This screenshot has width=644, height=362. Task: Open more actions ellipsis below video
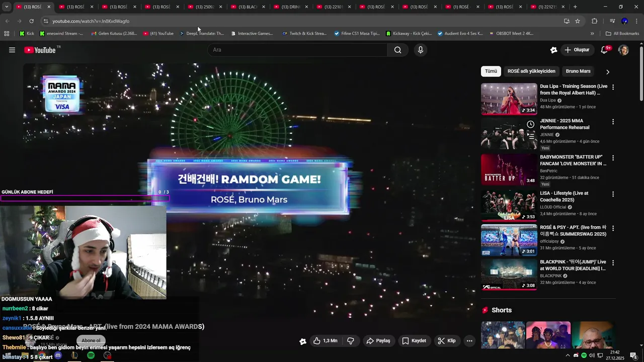pos(469,341)
